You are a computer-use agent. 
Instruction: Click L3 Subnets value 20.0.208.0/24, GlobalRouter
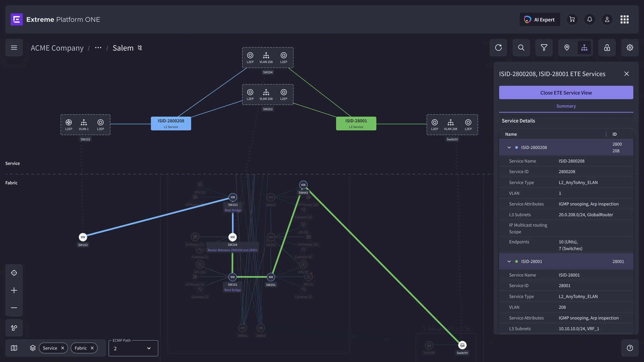(586, 215)
